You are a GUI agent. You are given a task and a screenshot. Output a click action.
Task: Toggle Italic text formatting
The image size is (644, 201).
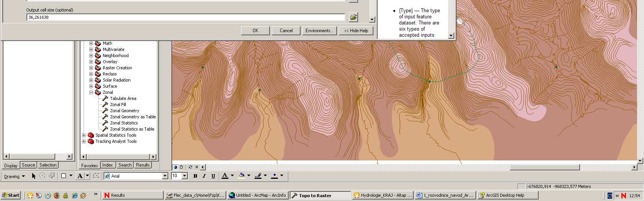(x=204, y=176)
